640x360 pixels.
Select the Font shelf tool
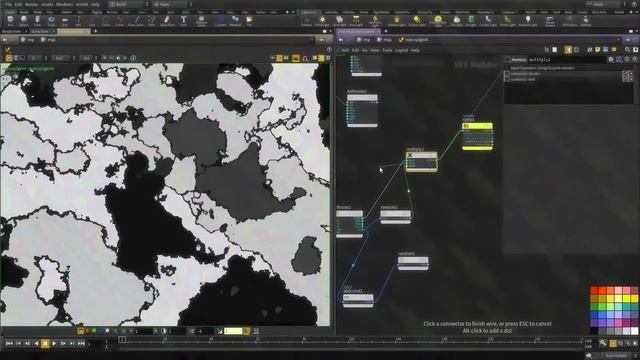click(184, 20)
